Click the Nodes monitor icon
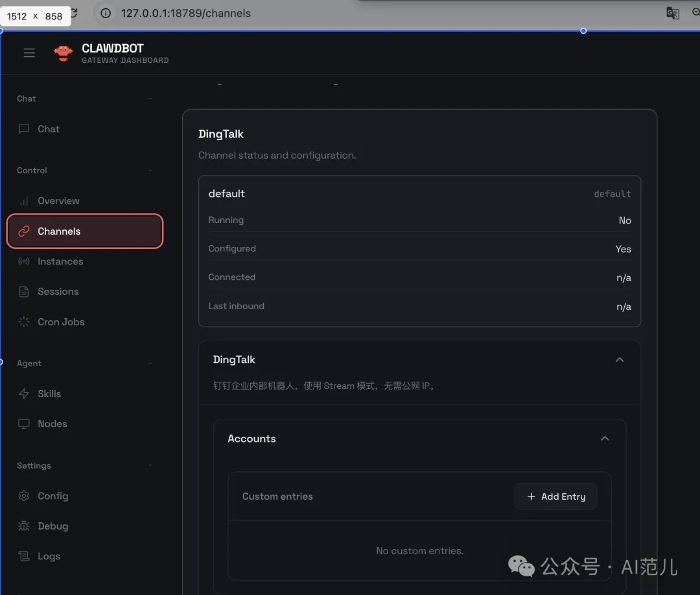The height and width of the screenshot is (595, 700). tap(24, 424)
